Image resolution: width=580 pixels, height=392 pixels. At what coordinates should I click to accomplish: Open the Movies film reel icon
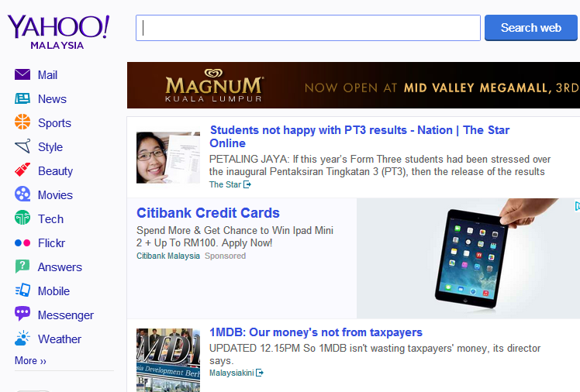tap(22, 195)
